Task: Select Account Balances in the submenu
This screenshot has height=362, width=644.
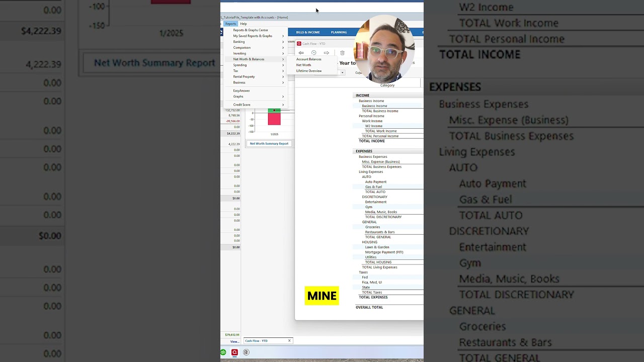Action: pyautogui.click(x=308, y=59)
